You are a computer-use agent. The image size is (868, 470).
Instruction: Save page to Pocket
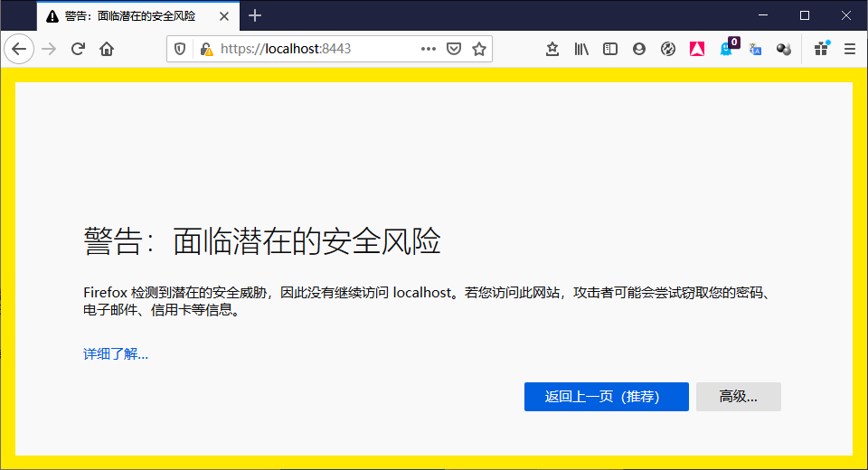coord(454,50)
